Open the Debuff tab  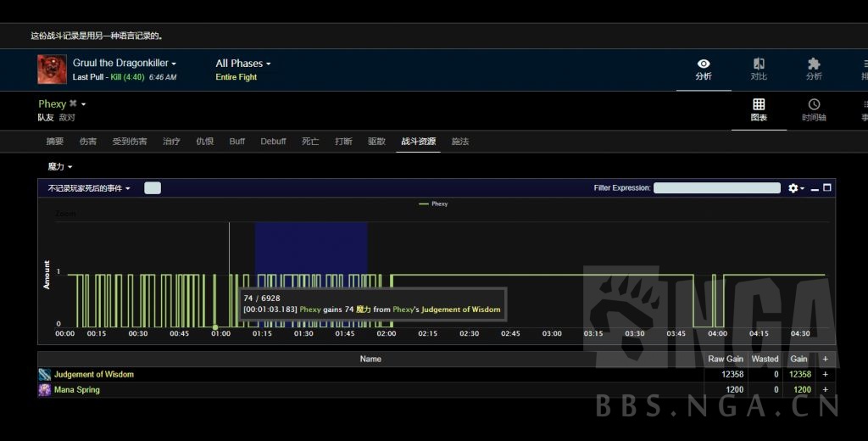(x=274, y=142)
